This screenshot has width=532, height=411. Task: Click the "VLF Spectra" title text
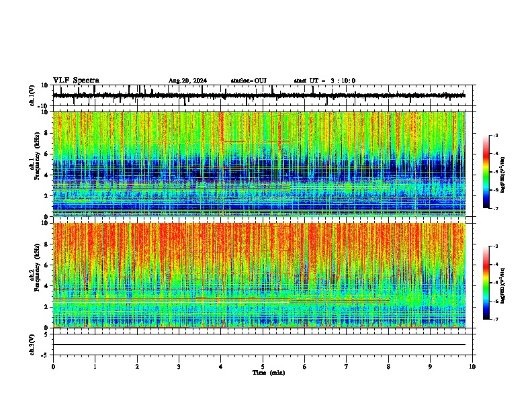tap(76, 81)
